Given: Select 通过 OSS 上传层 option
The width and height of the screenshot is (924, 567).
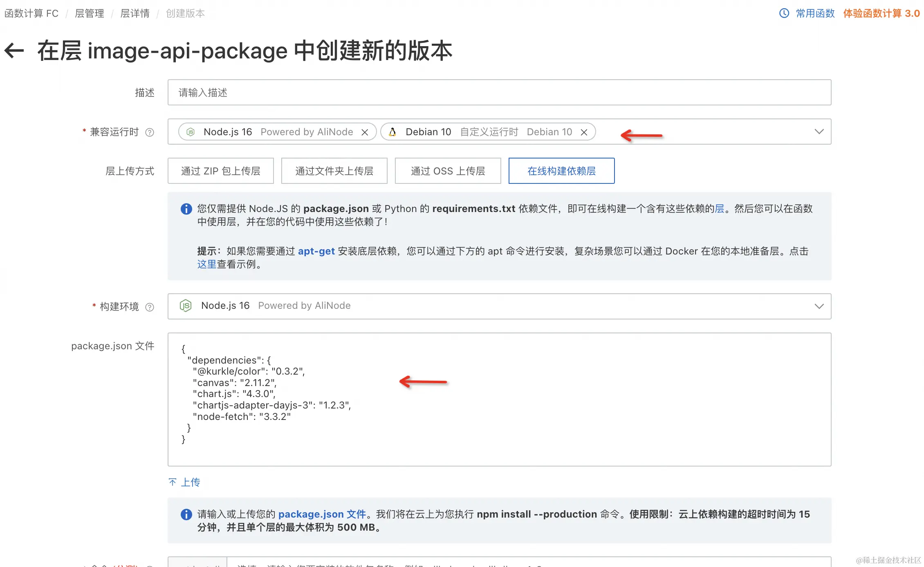Looking at the screenshot, I should 448,171.
